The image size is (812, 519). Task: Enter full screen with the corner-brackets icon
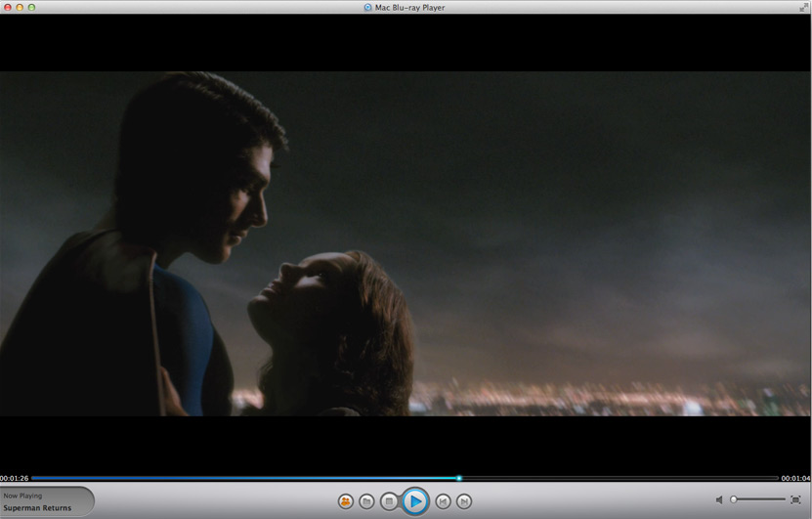795,499
